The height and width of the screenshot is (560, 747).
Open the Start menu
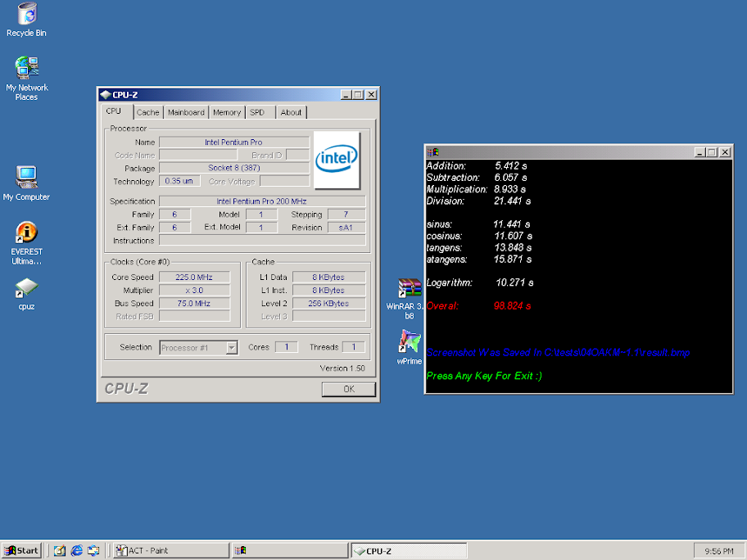pos(21,550)
